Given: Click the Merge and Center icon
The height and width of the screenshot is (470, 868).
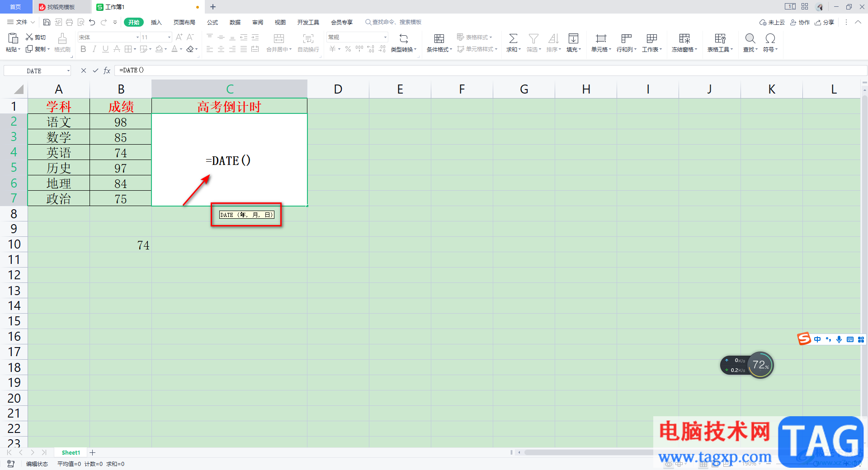Looking at the screenshot, I should [x=279, y=39].
